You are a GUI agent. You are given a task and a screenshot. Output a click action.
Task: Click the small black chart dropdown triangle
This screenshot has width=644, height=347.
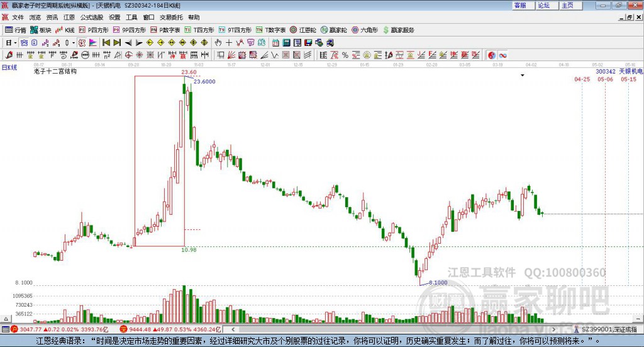(x=523, y=75)
